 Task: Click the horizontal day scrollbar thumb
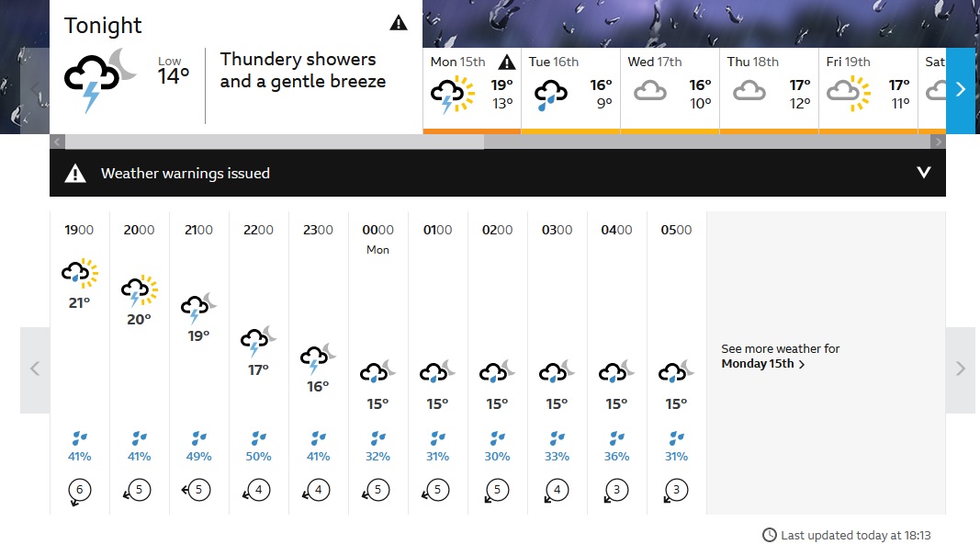coord(275,142)
